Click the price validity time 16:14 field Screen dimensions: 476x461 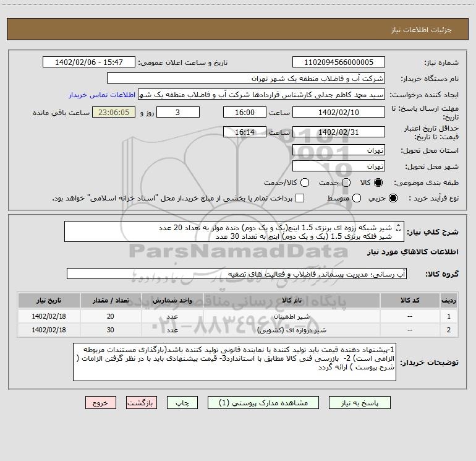[245, 132]
